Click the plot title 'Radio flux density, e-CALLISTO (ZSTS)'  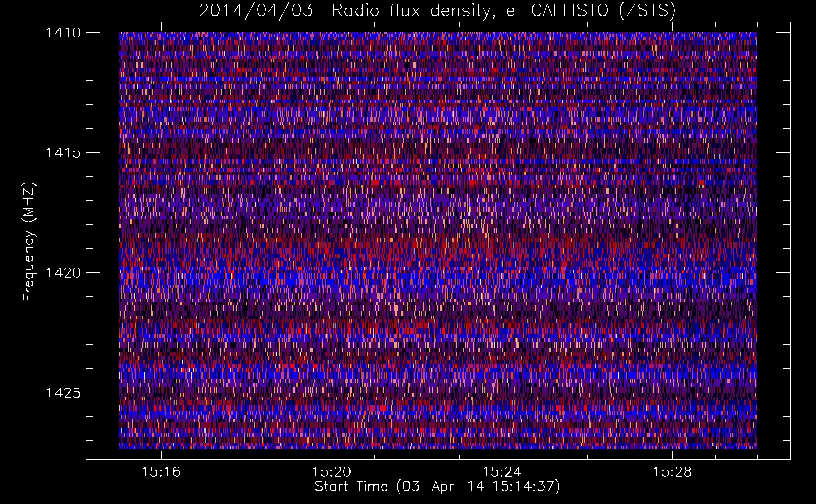click(503, 10)
